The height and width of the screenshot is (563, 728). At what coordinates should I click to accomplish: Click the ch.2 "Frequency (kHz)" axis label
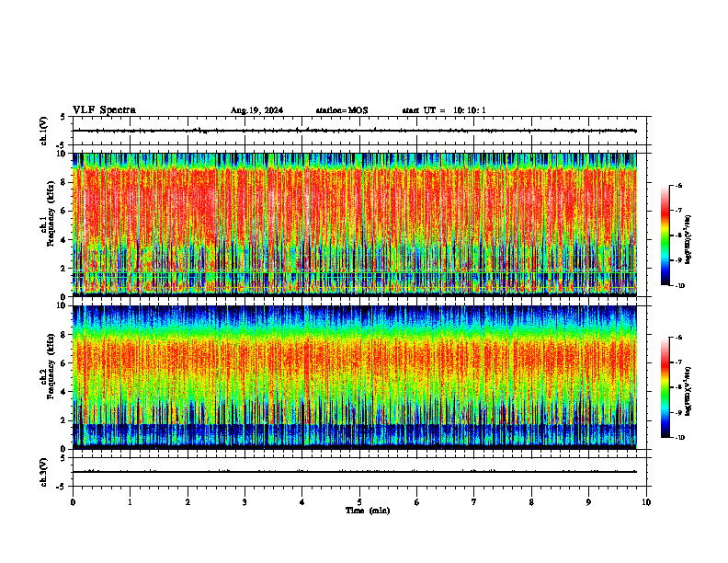51,366
